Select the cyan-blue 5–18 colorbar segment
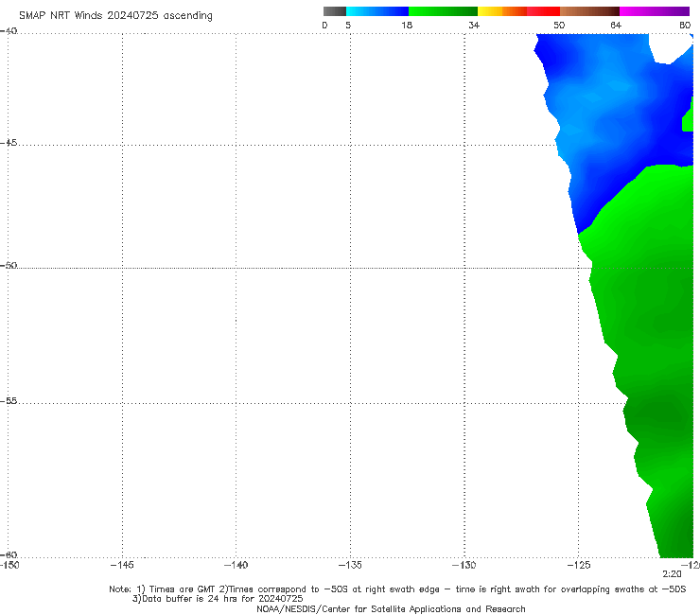This screenshot has height=615, width=700. tap(377, 11)
